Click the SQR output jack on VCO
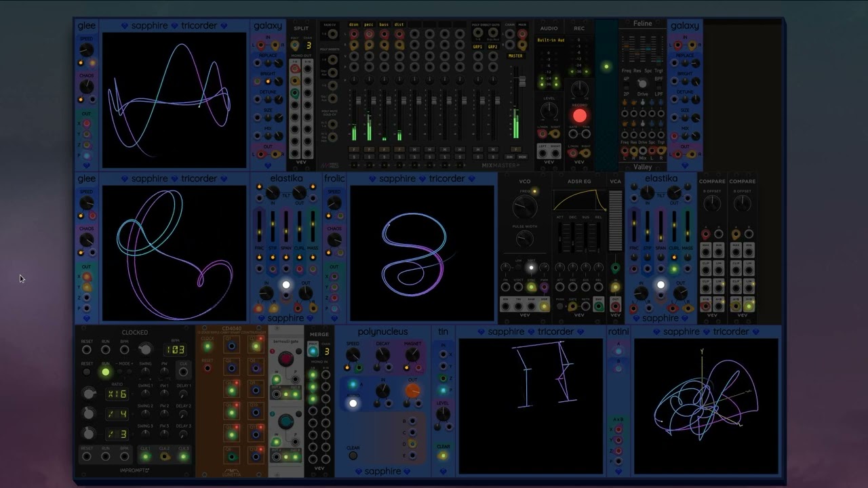868x488 pixels. [x=544, y=306]
